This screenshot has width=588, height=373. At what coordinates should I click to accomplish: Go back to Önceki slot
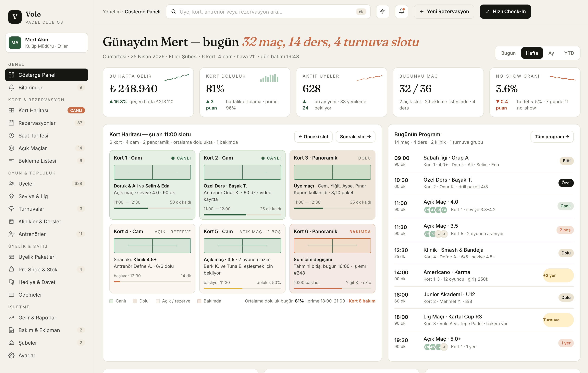pos(313,137)
